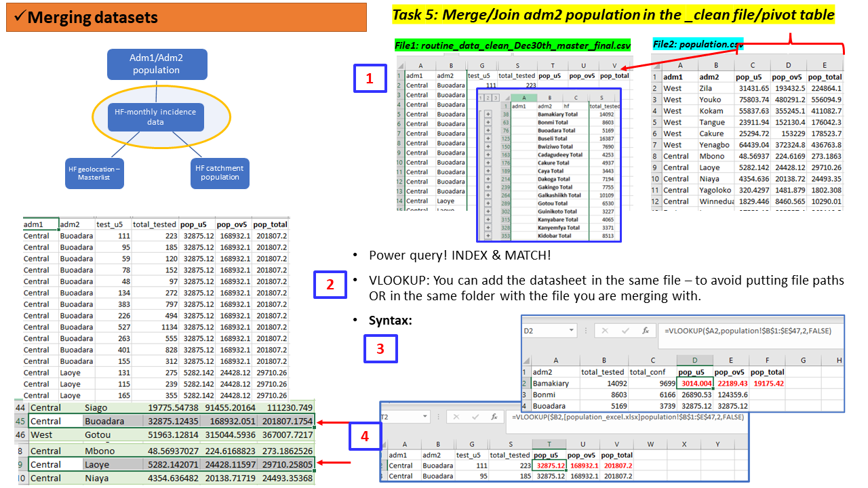The image size is (868, 488).
Task: Click cell with red value 22189.43
Action: 732,384
